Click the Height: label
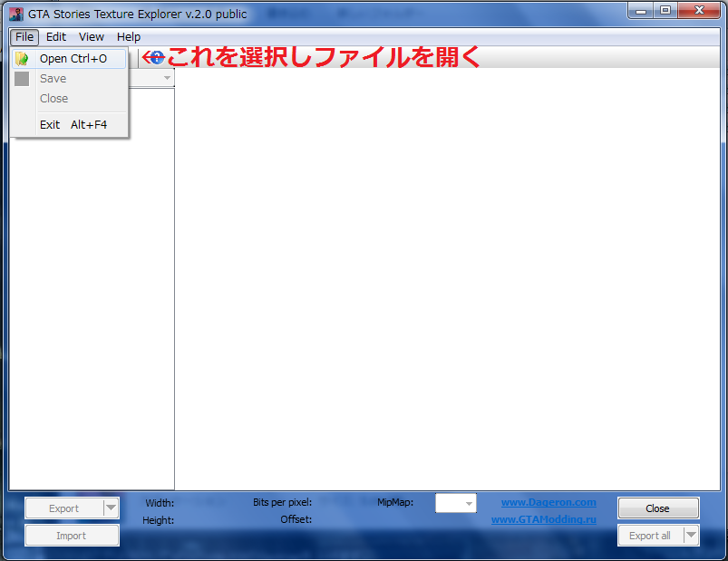Viewport: 728px width, 561px height. point(158,520)
